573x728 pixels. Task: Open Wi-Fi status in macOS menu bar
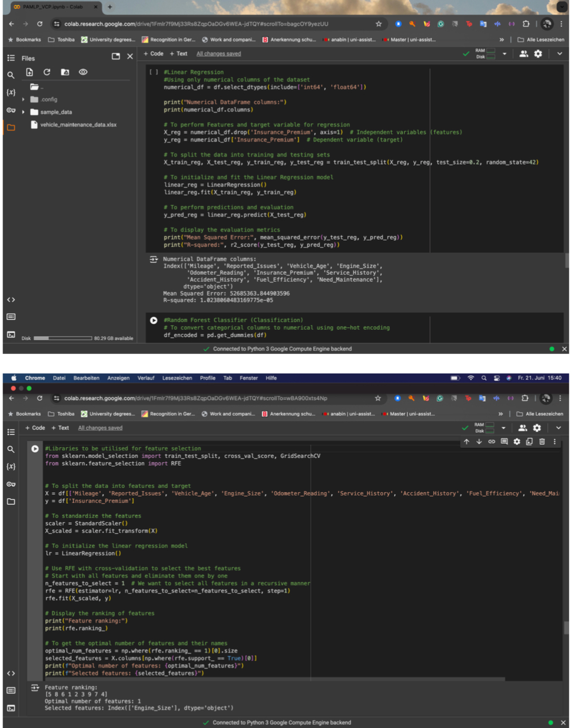coord(471,378)
